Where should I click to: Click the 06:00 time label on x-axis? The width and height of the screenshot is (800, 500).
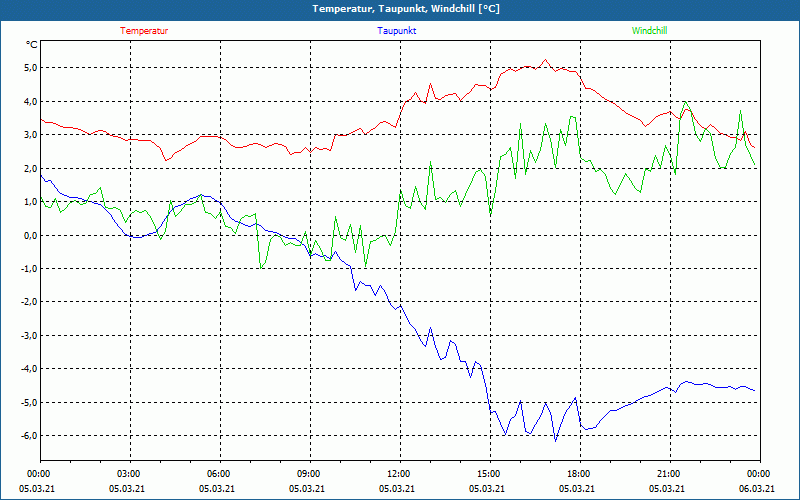pyautogui.click(x=220, y=474)
